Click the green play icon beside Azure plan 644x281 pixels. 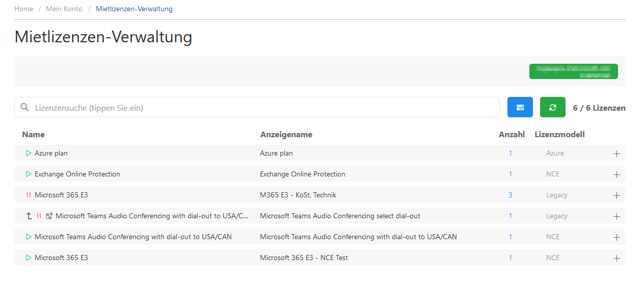[x=29, y=153]
